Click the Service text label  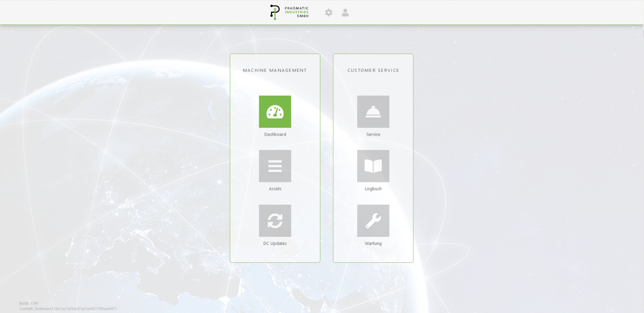373,134
